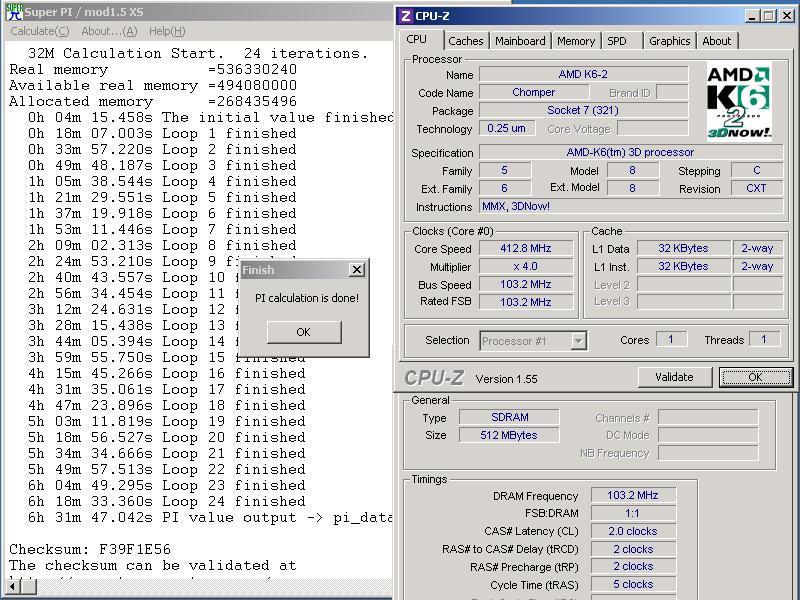Image resolution: width=800 pixels, height=600 pixels.
Task: Close the CPU-Z window
Action: tap(786, 16)
